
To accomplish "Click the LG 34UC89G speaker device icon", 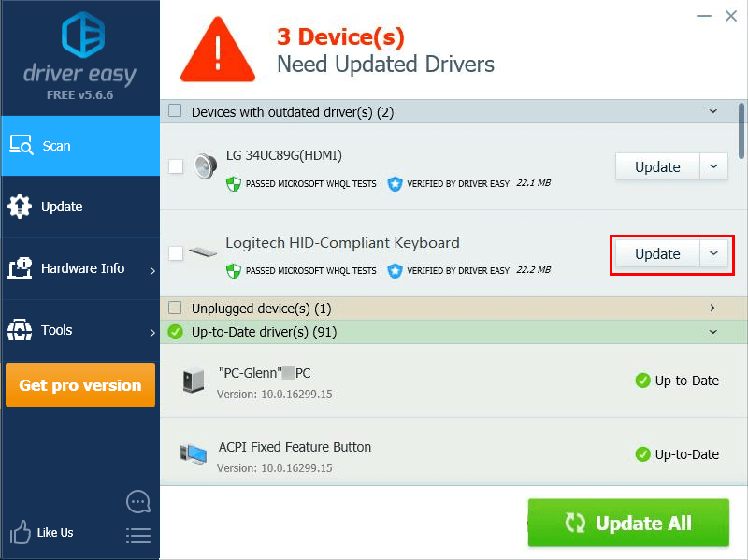I will click(x=206, y=166).
